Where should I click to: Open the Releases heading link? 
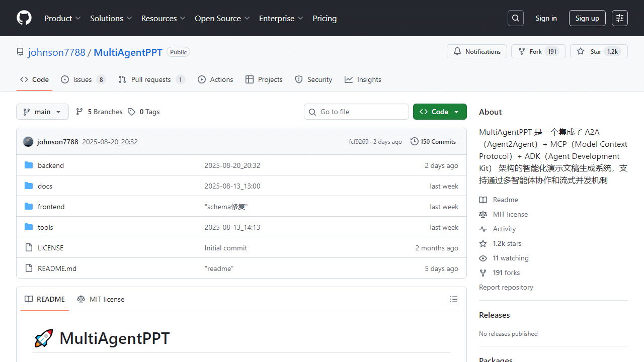[x=495, y=315]
